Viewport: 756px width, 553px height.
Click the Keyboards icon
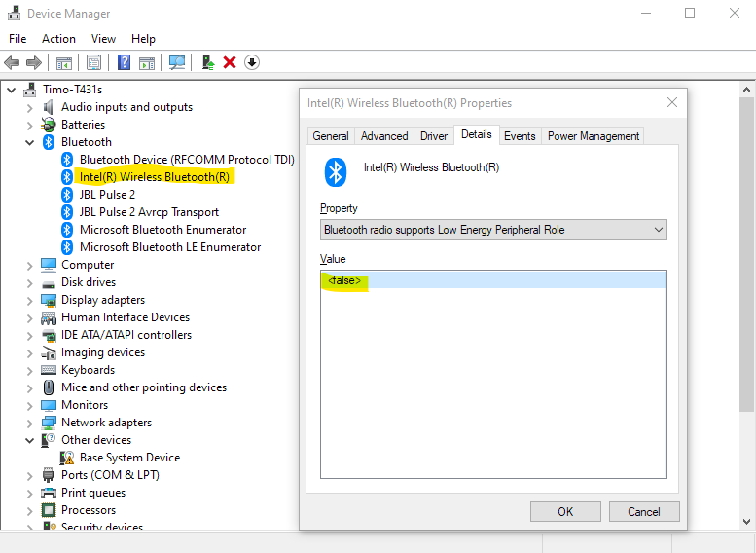(49, 370)
